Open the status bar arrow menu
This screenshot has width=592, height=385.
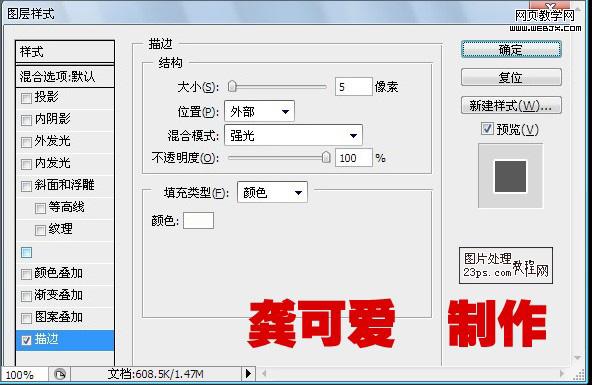tap(248, 374)
